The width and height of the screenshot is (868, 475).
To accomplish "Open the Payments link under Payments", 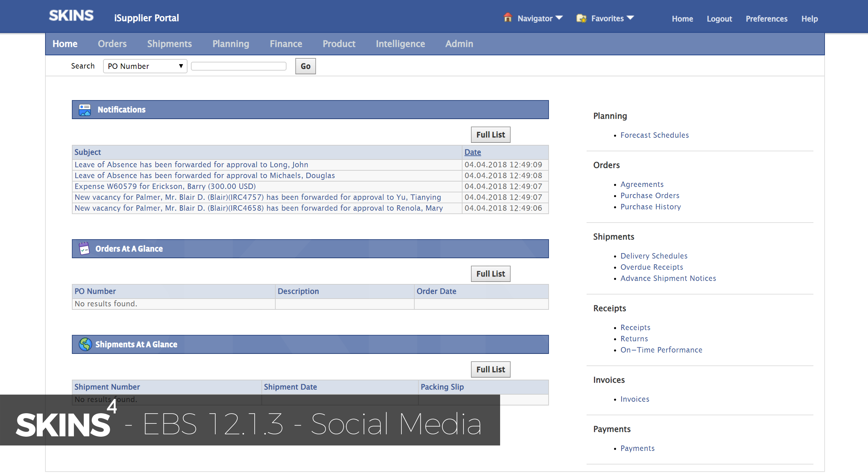I will click(637, 448).
